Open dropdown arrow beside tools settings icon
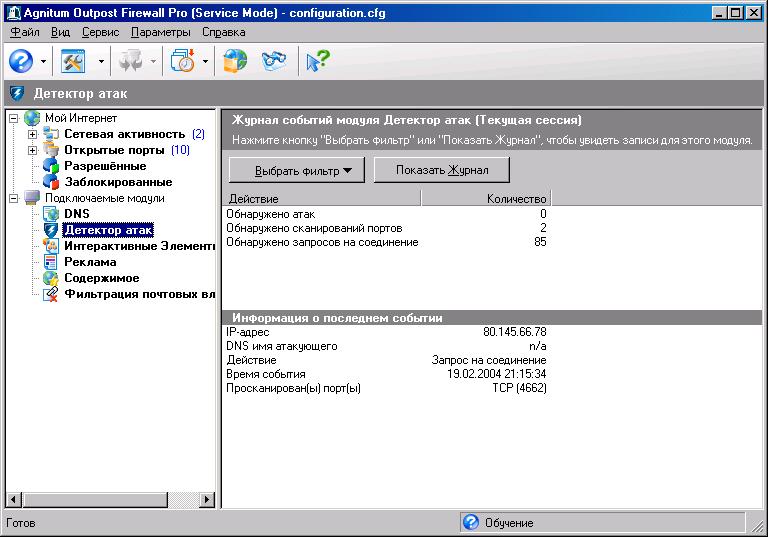 101,62
